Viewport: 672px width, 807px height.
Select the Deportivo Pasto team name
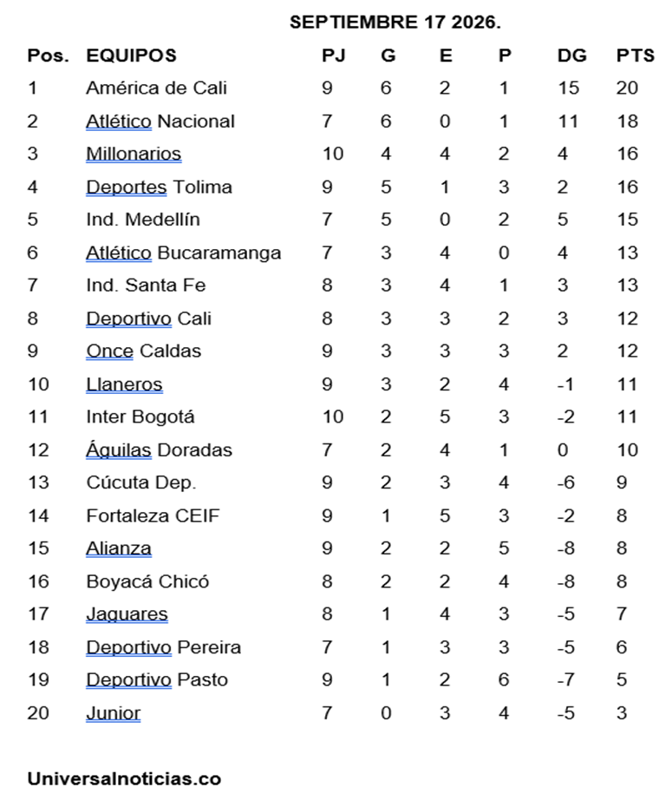(157, 680)
